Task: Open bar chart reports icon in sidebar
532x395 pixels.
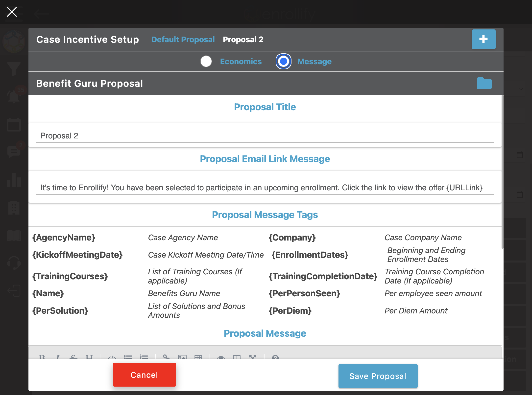Action: [14, 180]
